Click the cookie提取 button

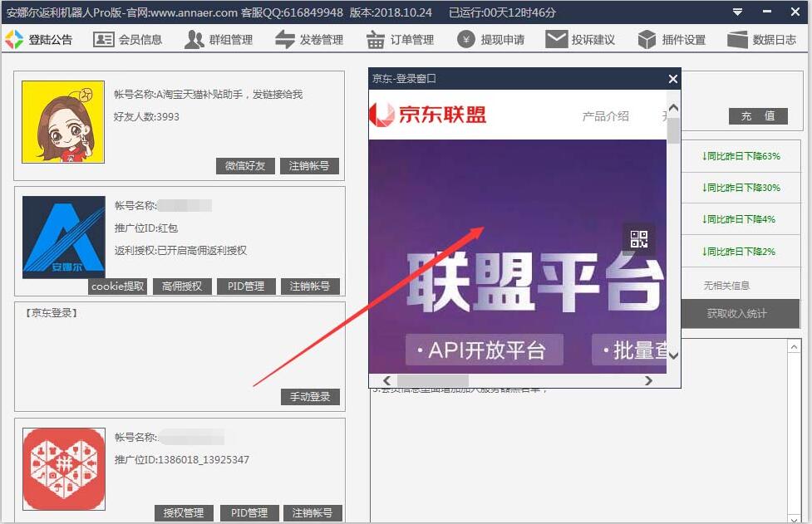[117, 286]
